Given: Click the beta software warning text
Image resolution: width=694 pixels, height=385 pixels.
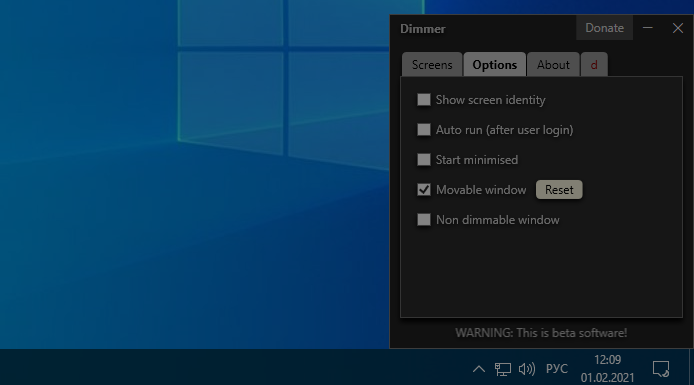Looking at the screenshot, I should coord(541,333).
